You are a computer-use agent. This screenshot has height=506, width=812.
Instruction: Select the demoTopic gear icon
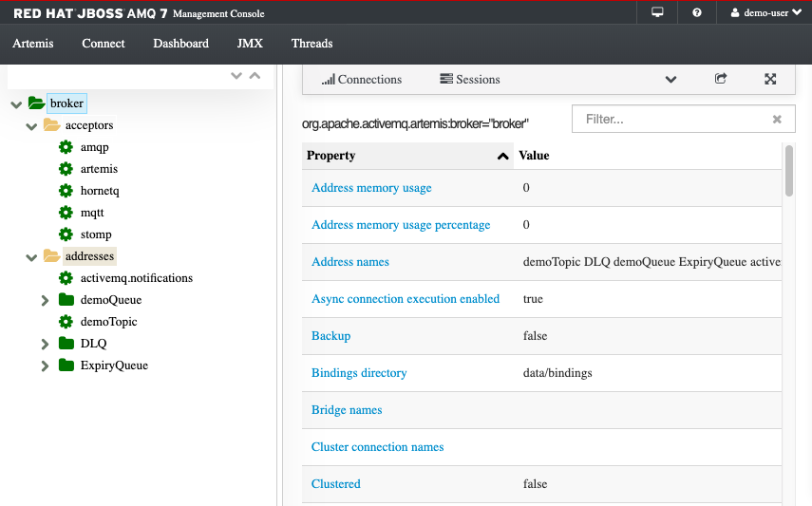click(66, 322)
